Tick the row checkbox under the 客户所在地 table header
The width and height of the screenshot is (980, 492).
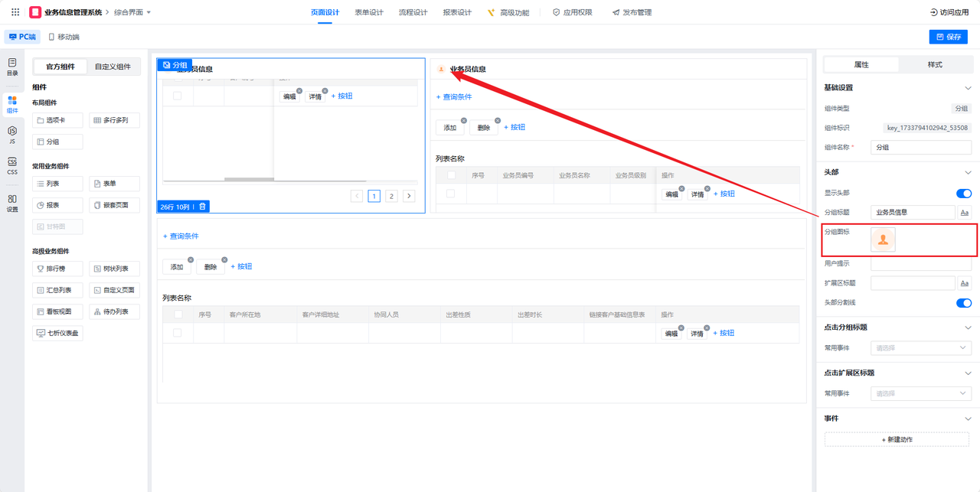[x=178, y=333]
